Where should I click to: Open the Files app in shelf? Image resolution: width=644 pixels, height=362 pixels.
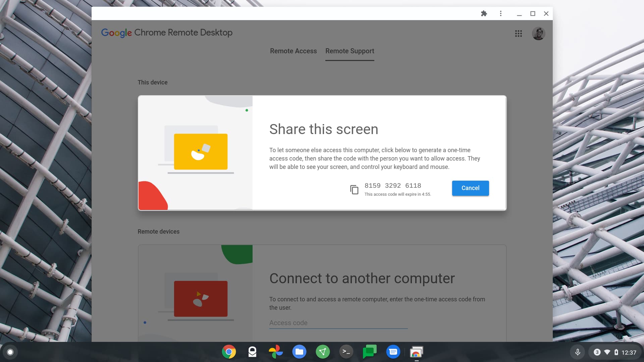click(299, 352)
